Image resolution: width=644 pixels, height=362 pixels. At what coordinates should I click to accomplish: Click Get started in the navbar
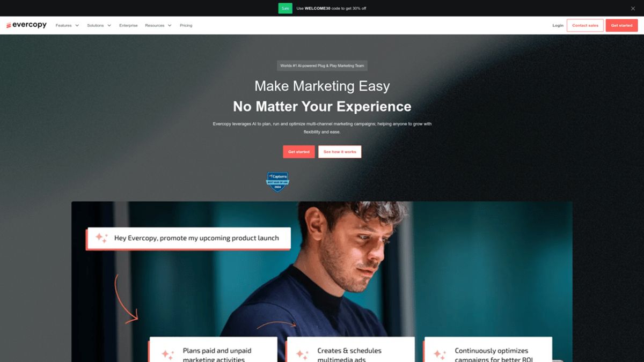click(x=621, y=25)
